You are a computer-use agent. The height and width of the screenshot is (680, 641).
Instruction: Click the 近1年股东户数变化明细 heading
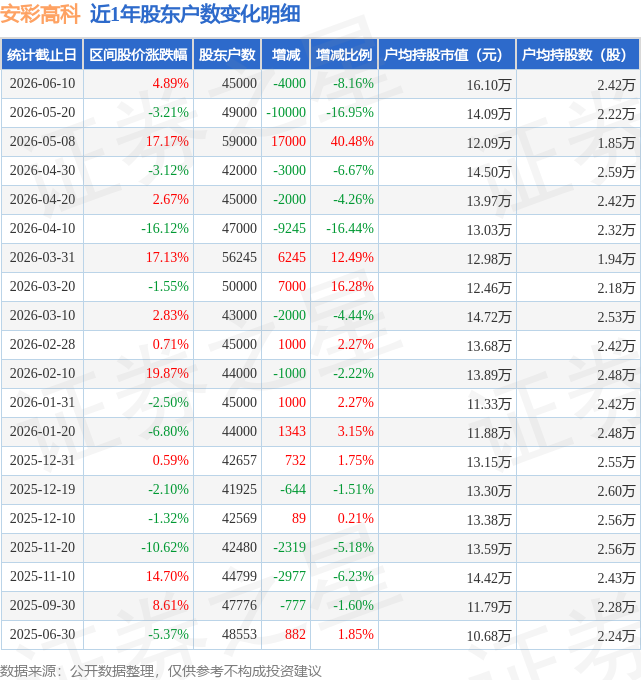195,14
